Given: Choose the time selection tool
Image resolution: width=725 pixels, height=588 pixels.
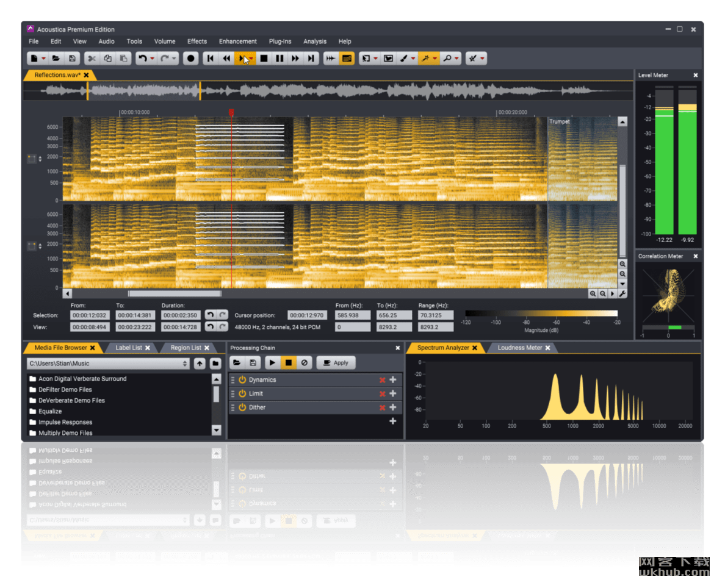Looking at the screenshot, I should pyautogui.click(x=366, y=58).
